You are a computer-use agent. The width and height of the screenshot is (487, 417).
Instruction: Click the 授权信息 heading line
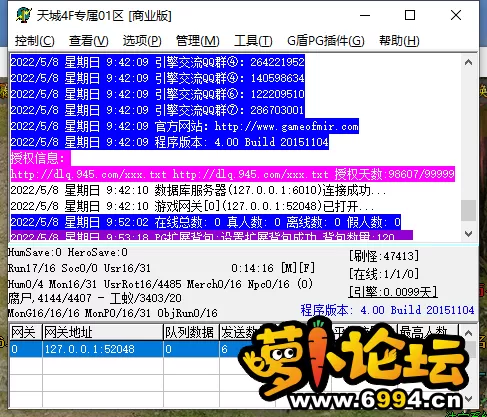[x=40, y=158]
